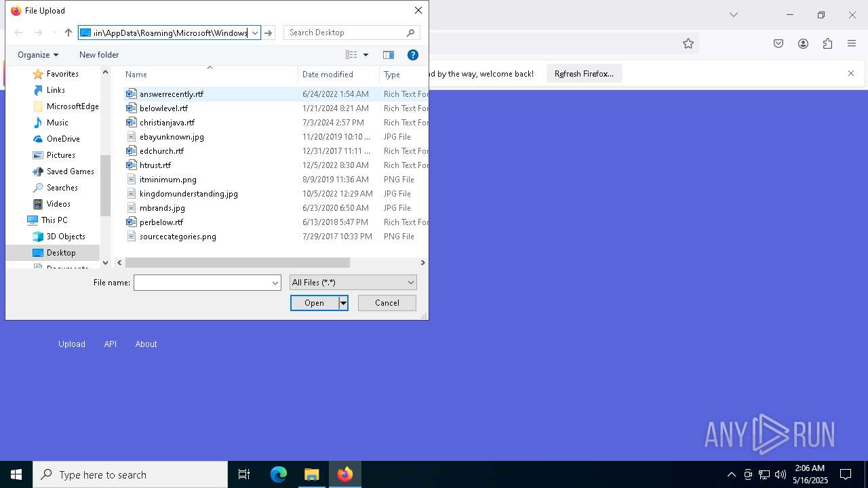This screenshot has height=488, width=868.
Task: Open the Organize dropdown menu
Action: (38, 55)
